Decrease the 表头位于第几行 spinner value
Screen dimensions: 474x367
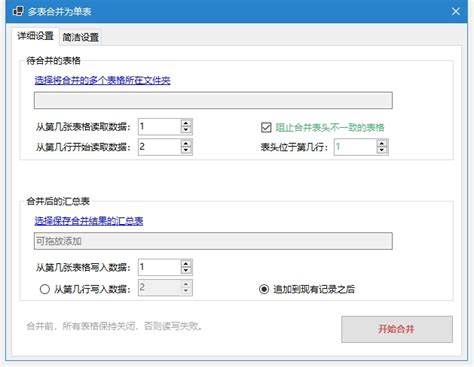pos(382,151)
